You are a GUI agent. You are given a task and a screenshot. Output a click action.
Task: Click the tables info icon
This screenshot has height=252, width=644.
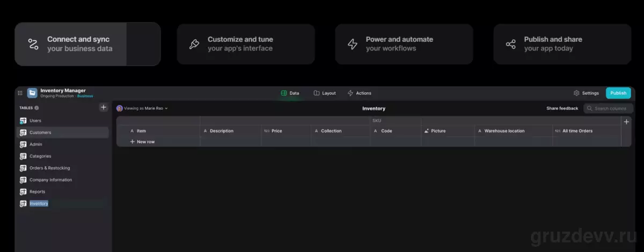click(x=36, y=108)
